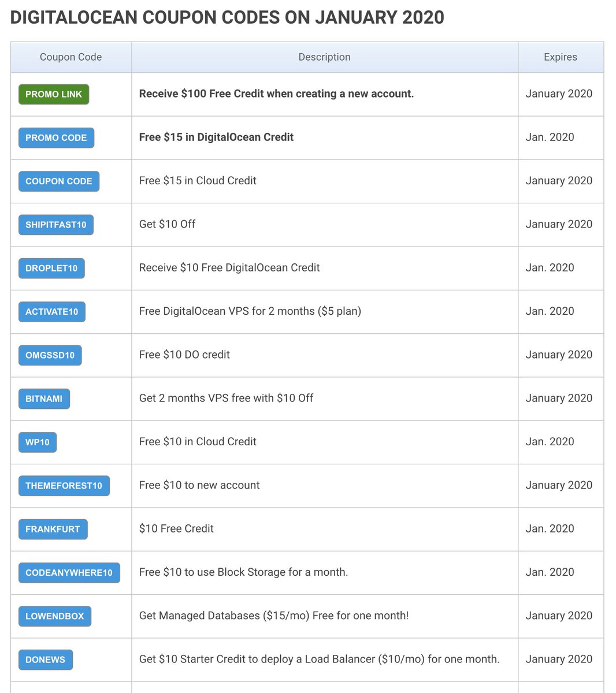This screenshot has height=693, width=616.
Task: Select the DROPLET10 coupon button
Action: pos(51,268)
